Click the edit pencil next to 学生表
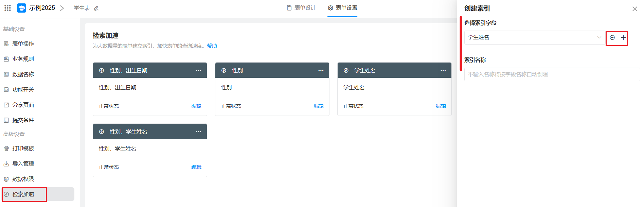This screenshot has height=207, width=644. pyautogui.click(x=96, y=8)
